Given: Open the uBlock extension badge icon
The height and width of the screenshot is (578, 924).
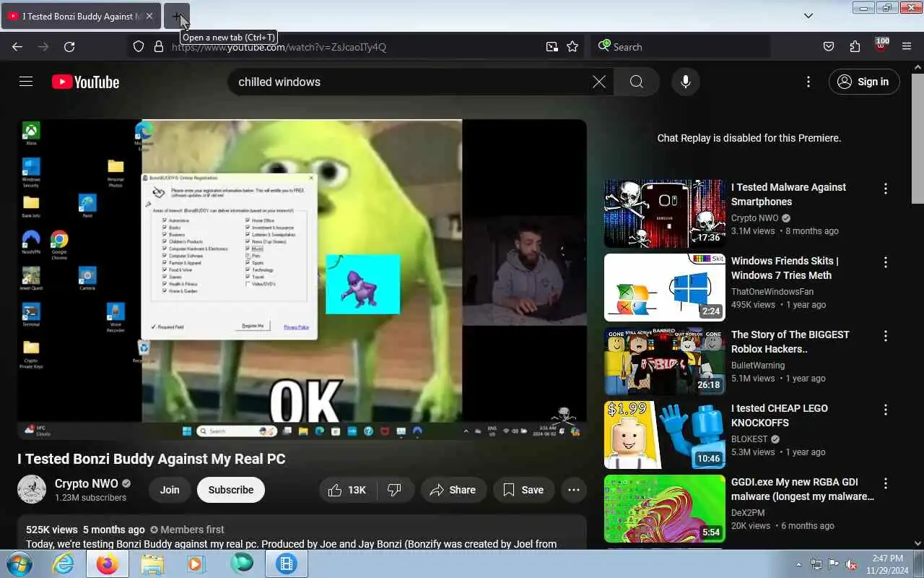Looking at the screenshot, I should 881,46.
